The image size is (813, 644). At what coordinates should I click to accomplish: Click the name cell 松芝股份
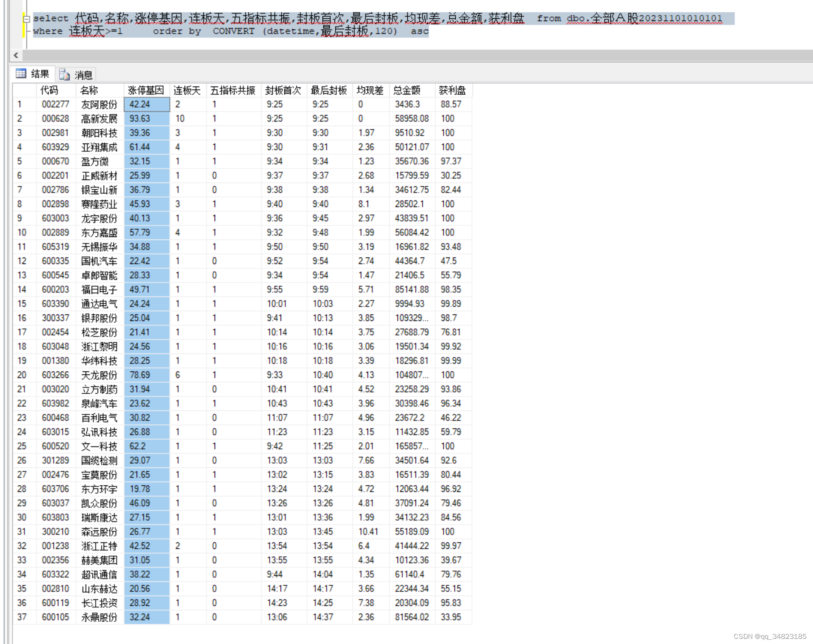click(100, 332)
